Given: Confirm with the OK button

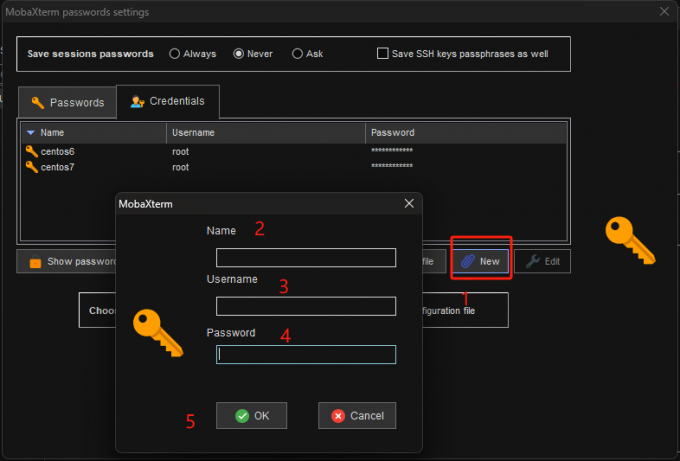Looking at the screenshot, I should (x=252, y=415).
